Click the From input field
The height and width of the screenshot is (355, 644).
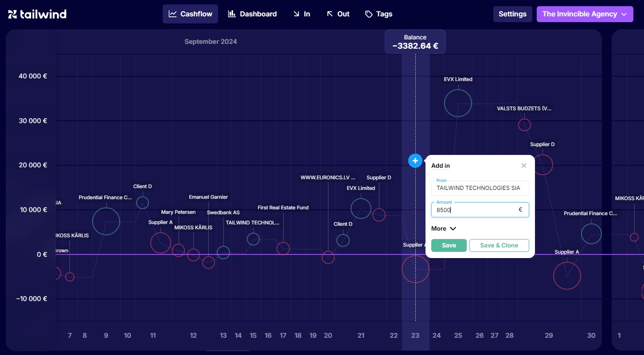point(480,188)
